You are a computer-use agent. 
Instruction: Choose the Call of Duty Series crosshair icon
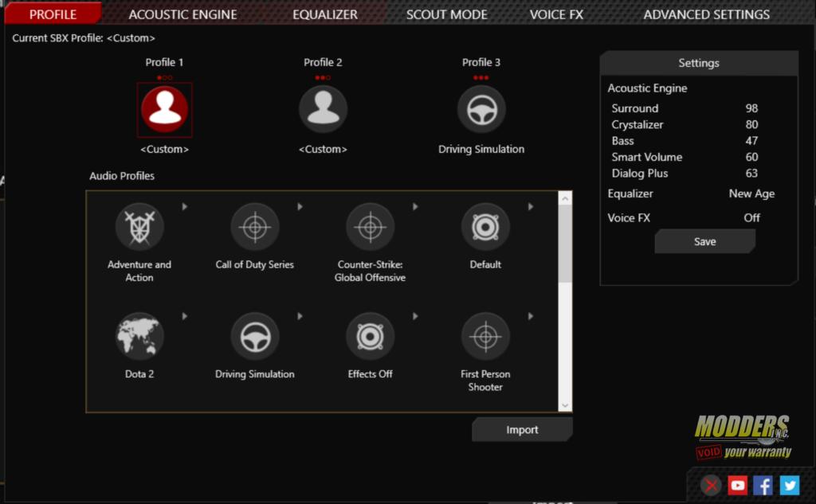coord(255,227)
